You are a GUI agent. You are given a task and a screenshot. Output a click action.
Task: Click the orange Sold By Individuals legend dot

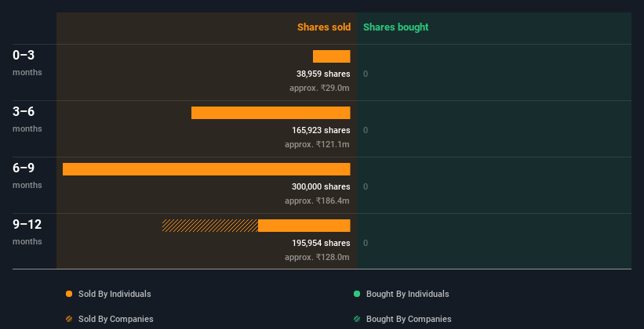69,294
